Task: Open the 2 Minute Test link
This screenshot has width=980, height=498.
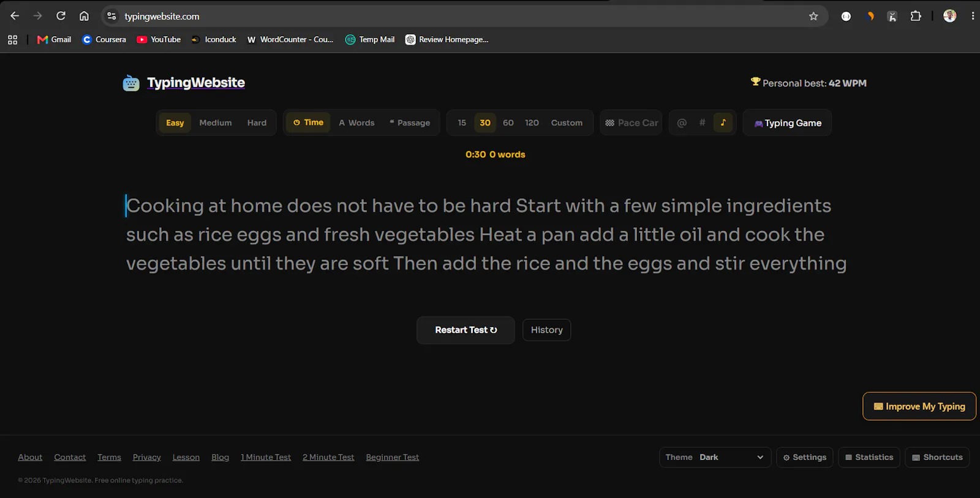Action: pyautogui.click(x=328, y=458)
